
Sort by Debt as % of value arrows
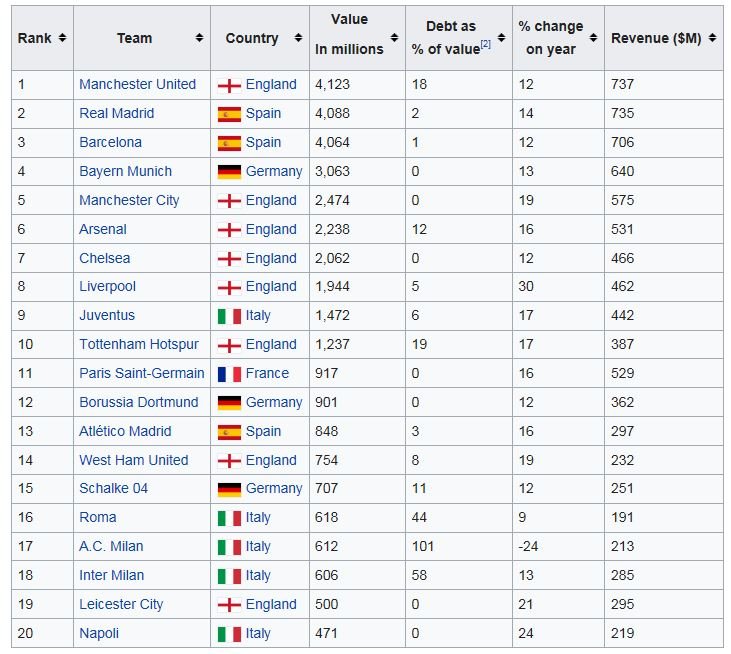502,38
